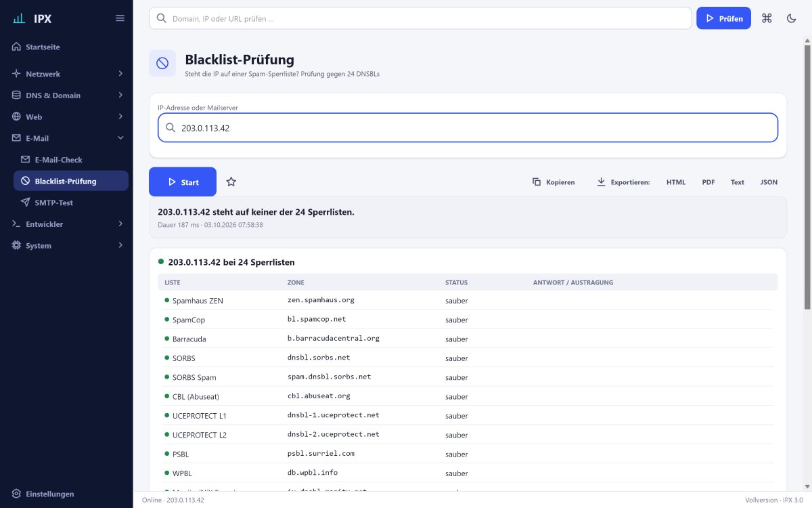This screenshot has width=812, height=508.
Task: Expand the Web section chevron
Action: pyautogui.click(x=120, y=117)
